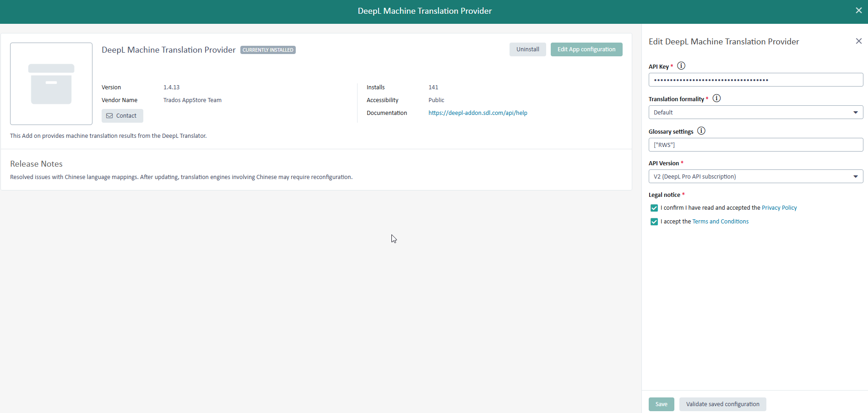The height and width of the screenshot is (413, 868).
Task: Click the Release Notes heading
Action: (x=36, y=164)
